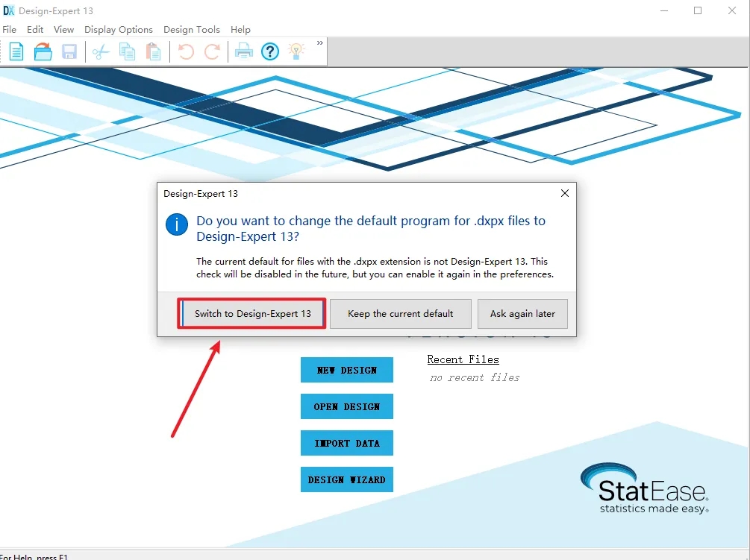Open the Help menu
The width and height of the screenshot is (750, 560).
(240, 30)
